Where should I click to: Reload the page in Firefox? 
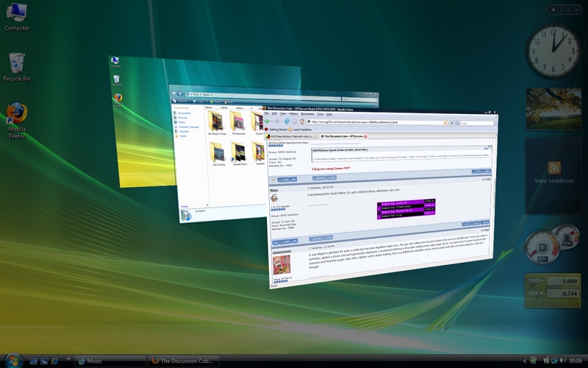[287, 121]
